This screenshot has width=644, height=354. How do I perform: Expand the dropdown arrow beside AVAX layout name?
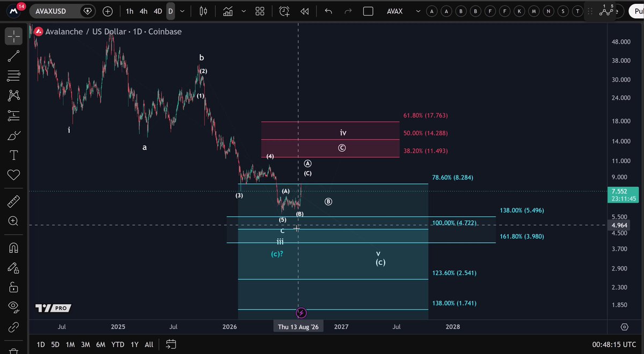click(418, 11)
